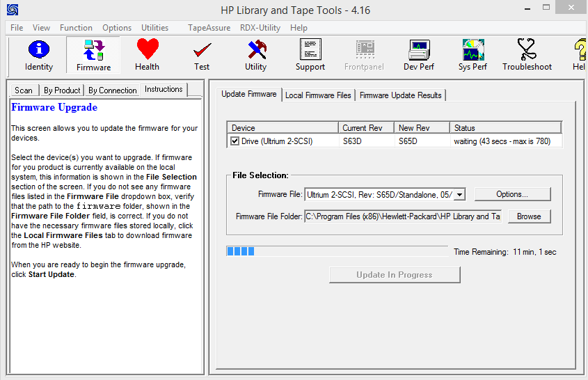Image resolution: width=588 pixels, height=380 pixels.
Task: Open the Help question mark icon
Action: (580, 55)
